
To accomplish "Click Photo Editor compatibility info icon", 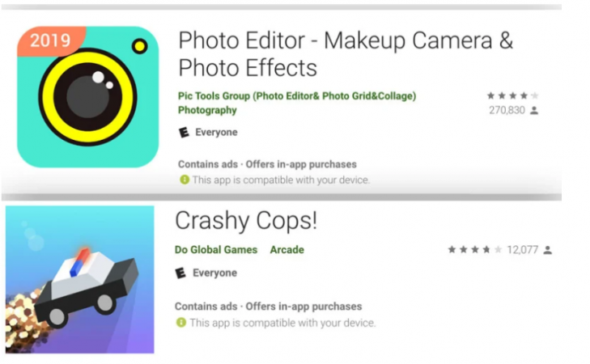I will point(184,180).
